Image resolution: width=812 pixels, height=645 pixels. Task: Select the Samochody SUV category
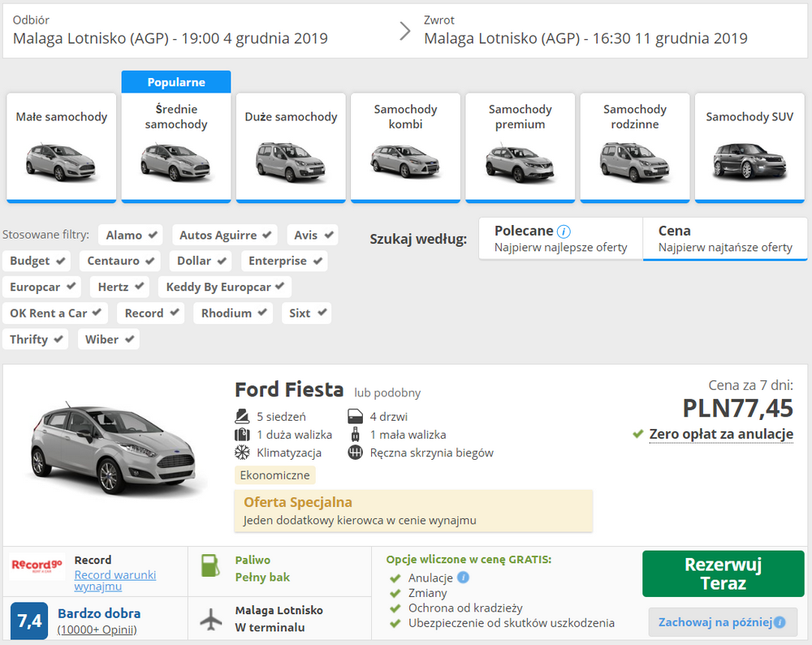[x=749, y=147]
